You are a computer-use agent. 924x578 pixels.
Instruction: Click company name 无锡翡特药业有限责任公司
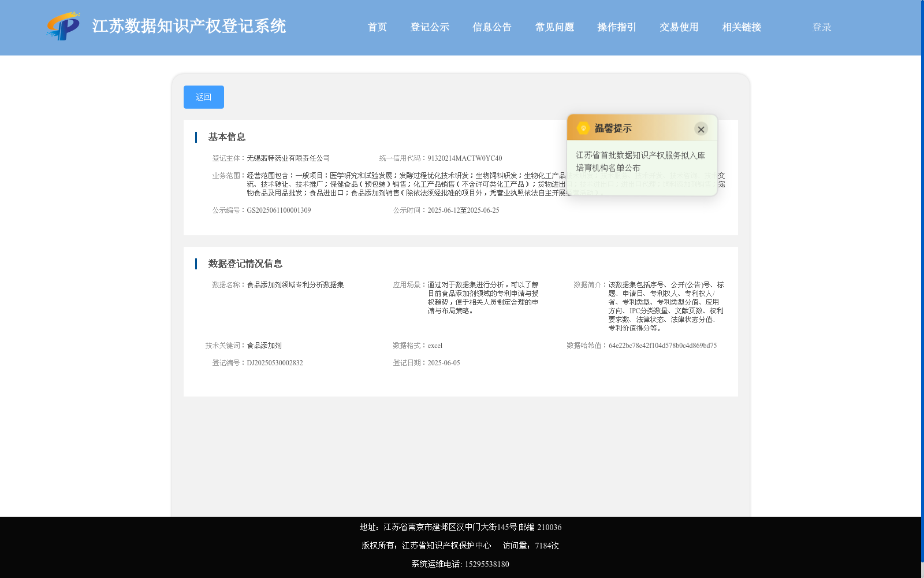pyautogui.click(x=288, y=158)
